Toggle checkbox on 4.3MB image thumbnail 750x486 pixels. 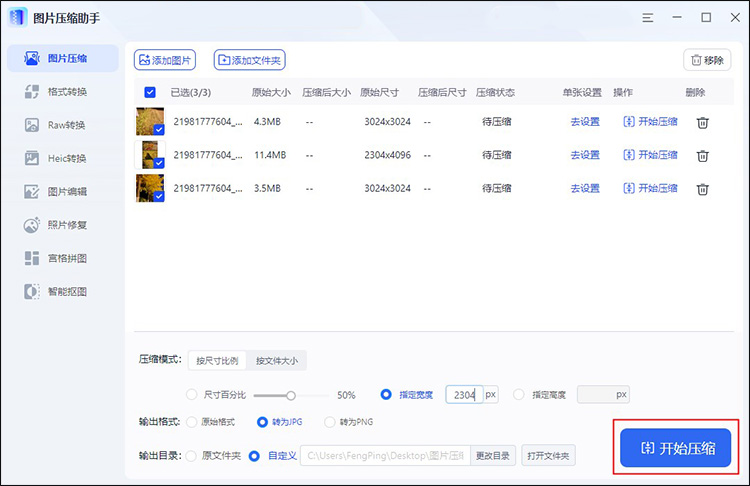(159, 130)
